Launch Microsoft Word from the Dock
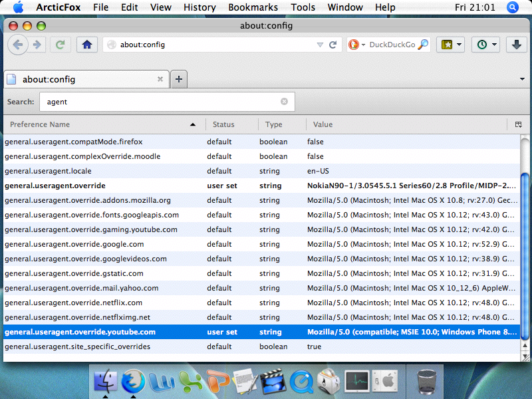Screen dimensions: 532x399 tap(162, 382)
